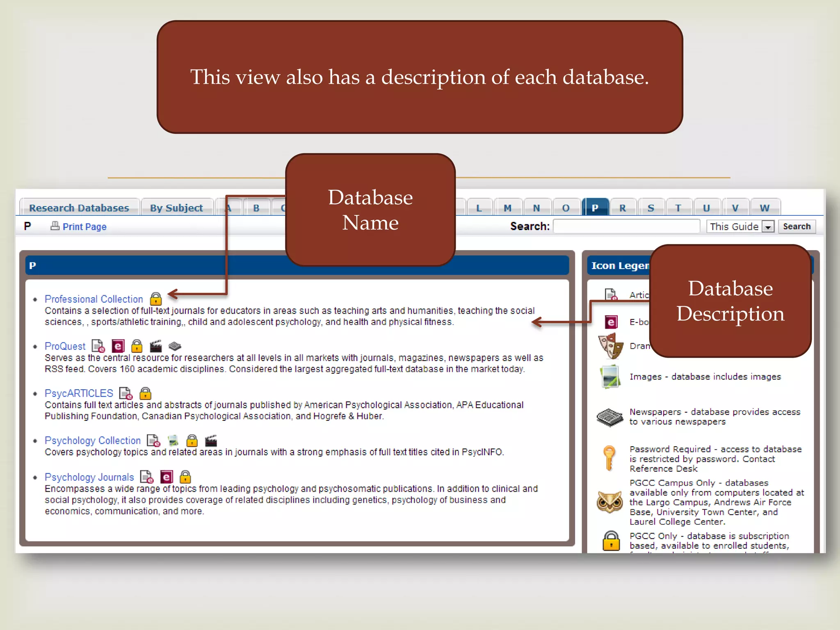The width and height of the screenshot is (840, 630).
Task: Click the padlock icon next to ProQuest
Action: tap(137, 346)
